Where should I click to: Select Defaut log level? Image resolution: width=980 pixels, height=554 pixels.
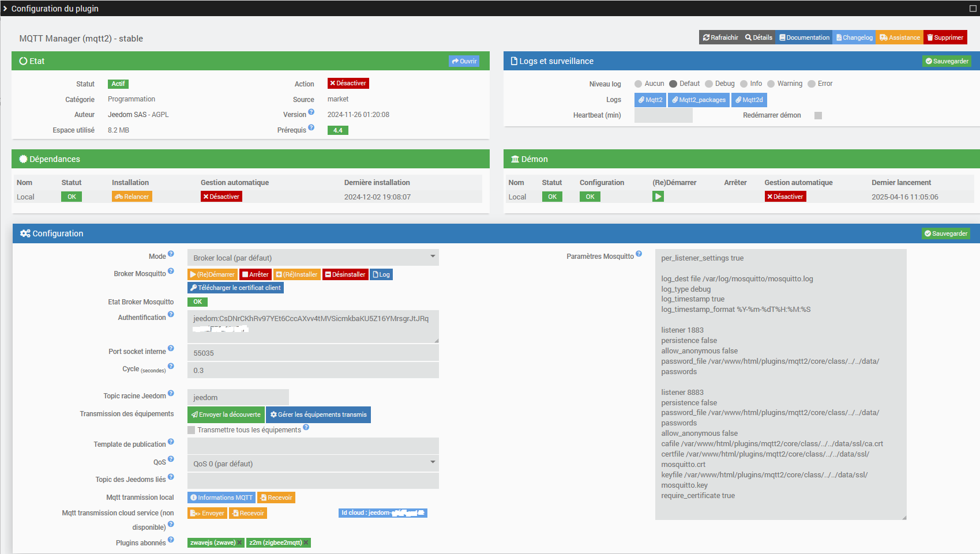click(x=673, y=84)
